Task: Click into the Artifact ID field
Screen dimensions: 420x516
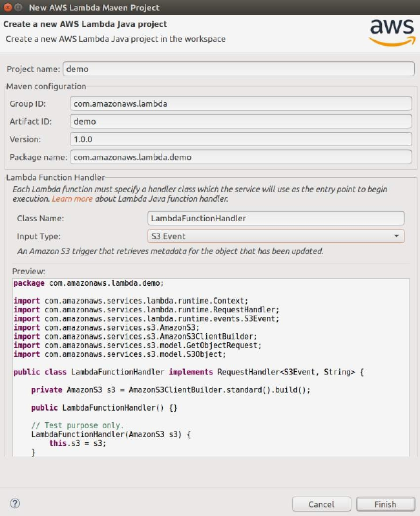Action: (x=240, y=121)
